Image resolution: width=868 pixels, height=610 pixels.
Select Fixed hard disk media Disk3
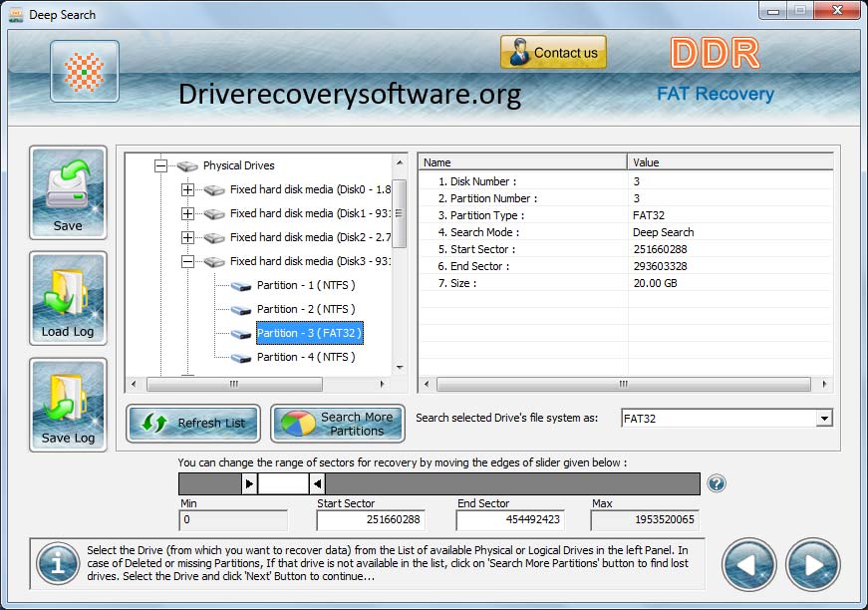coord(311,261)
